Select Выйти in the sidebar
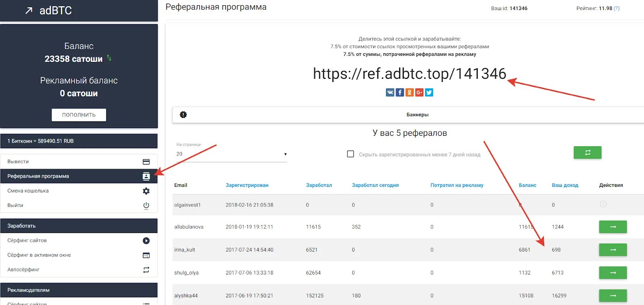The height and width of the screenshot is (305, 644). point(79,205)
